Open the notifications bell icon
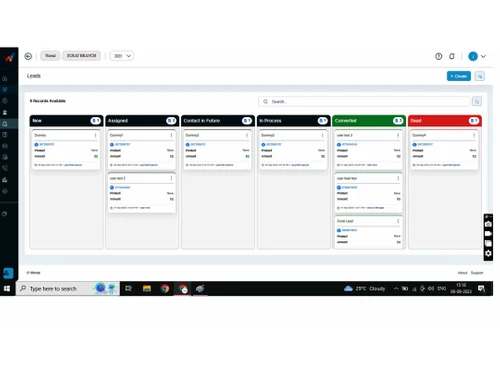Image resolution: width=500 pixels, height=375 pixels. pos(452,56)
